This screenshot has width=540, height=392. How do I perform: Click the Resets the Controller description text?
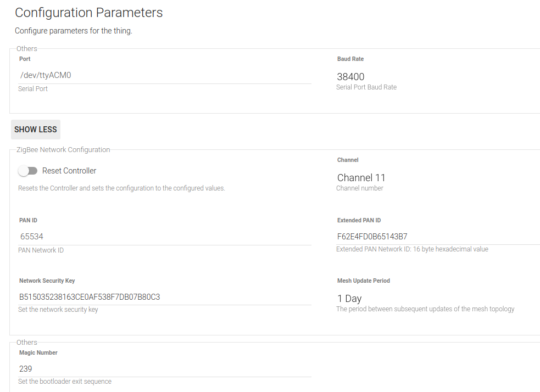point(121,188)
